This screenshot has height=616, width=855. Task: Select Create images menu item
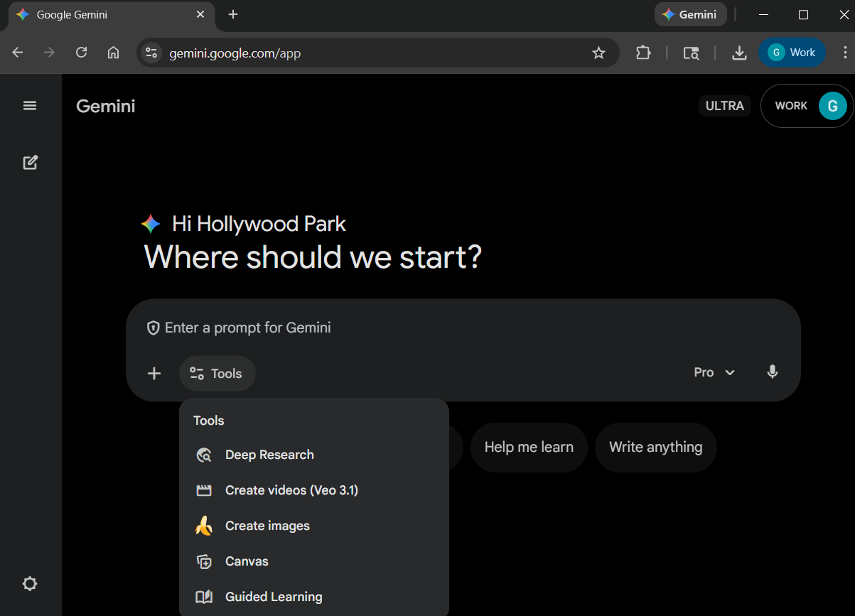tap(314, 526)
